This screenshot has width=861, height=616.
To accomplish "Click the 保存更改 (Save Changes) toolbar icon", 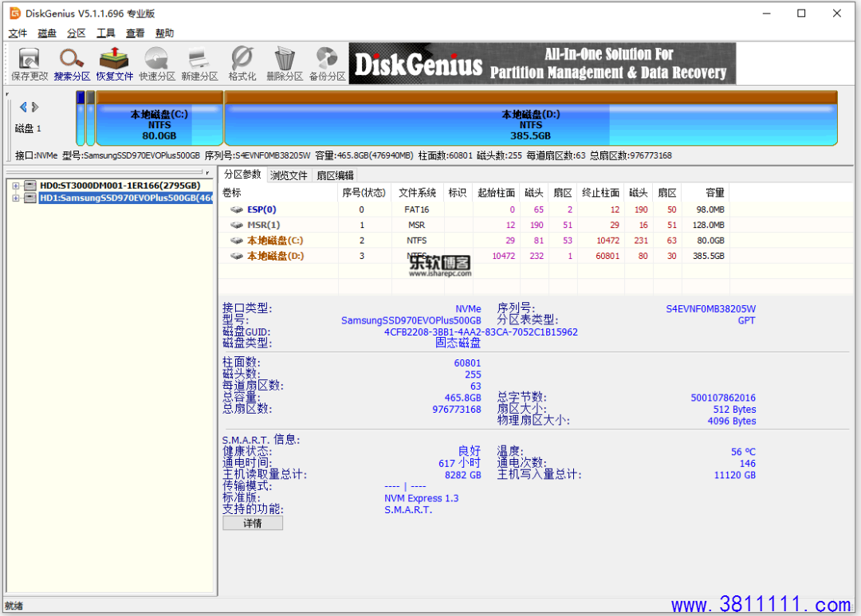I will [29, 64].
